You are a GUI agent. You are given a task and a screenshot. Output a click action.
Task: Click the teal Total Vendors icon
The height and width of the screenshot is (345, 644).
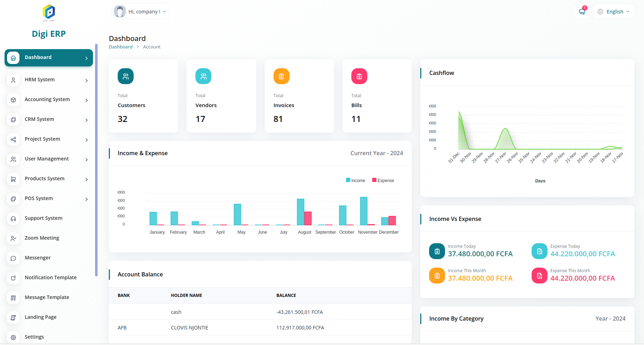[203, 76]
